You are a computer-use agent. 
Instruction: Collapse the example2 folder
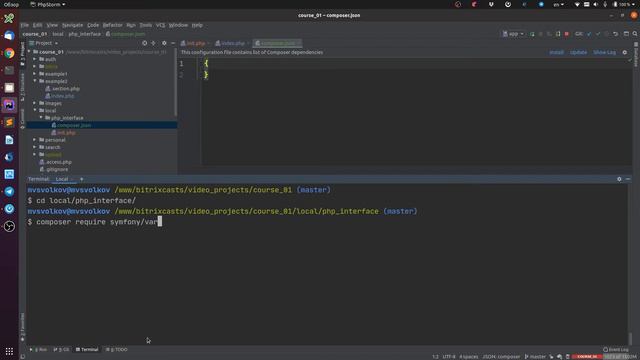[35, 81]
